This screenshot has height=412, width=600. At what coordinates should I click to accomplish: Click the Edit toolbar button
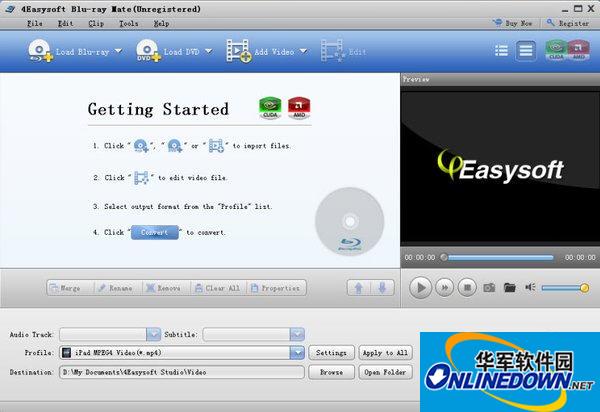343,51
